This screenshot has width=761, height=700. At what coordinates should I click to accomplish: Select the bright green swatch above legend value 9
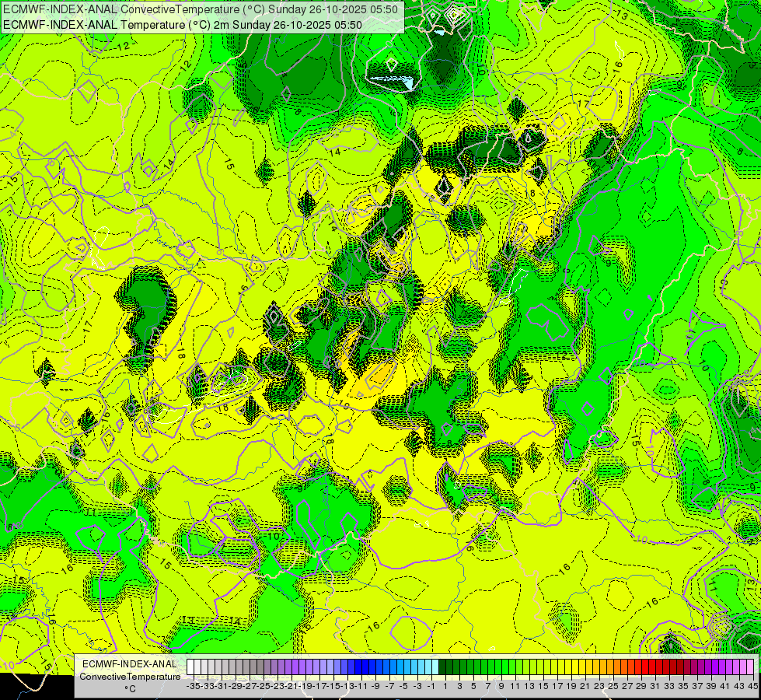point(498,667)
